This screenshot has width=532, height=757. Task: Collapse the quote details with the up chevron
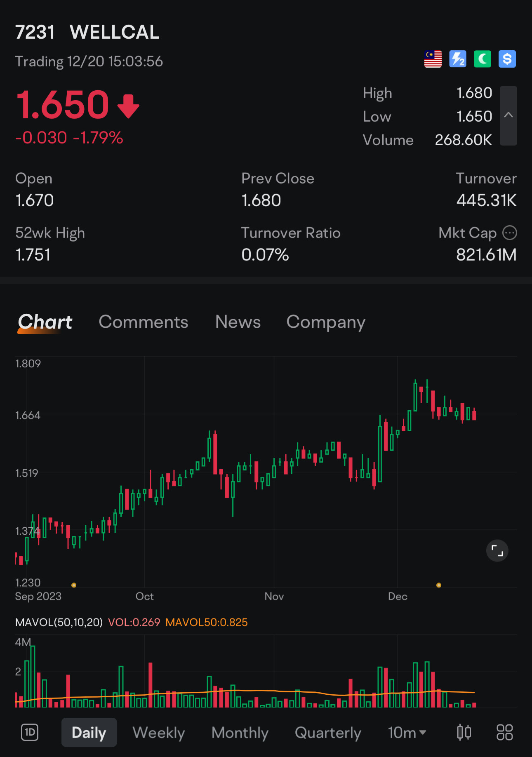click(508, 115)
